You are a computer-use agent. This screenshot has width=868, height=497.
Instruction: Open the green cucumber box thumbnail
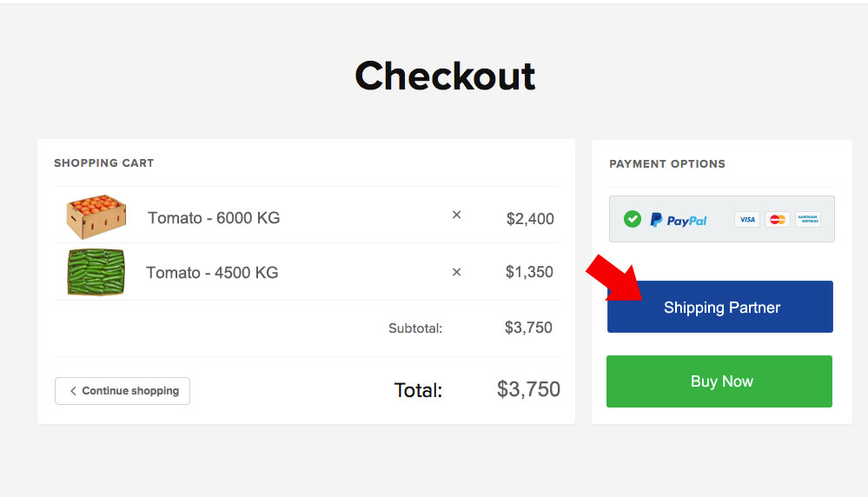[96, 272]
